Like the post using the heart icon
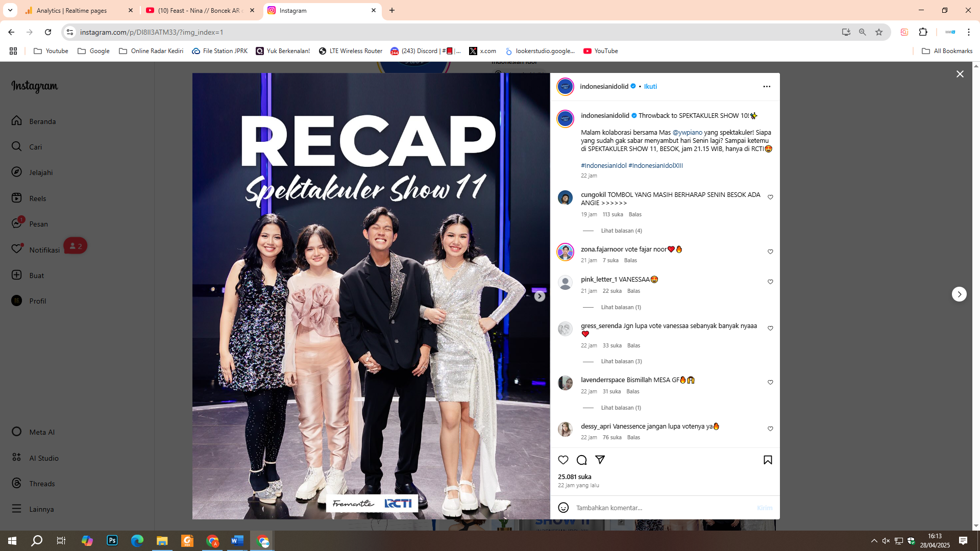The image size is (980, 551). point(563,460)
